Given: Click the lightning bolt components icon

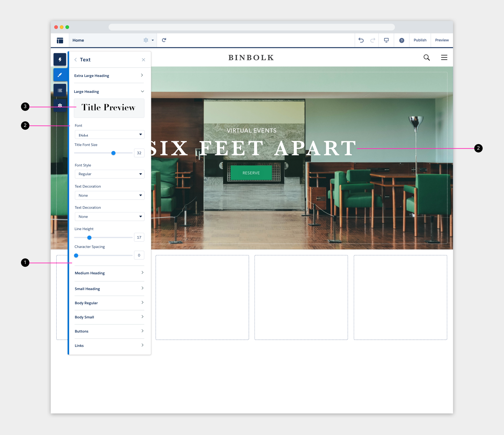Looking at the screenshot, I should 60,60.
